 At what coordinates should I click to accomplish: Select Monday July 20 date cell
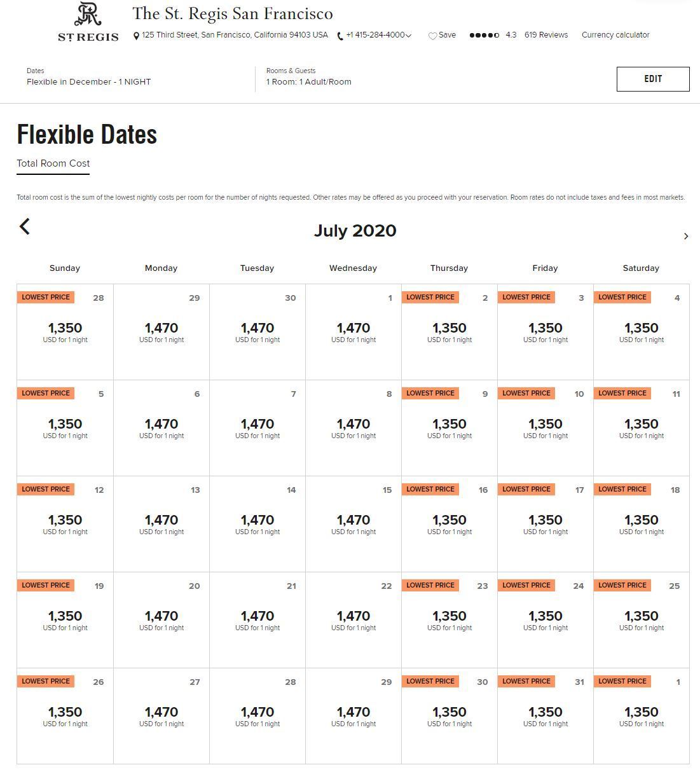(x=161, y=620)
